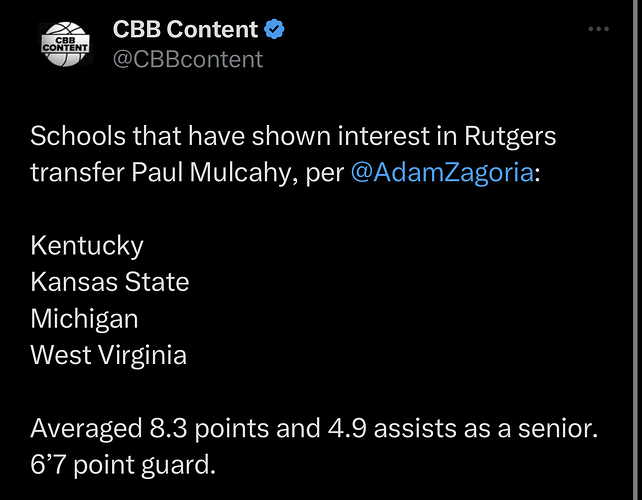
Task: Click the word Kentucky in the tweet
Action: 87,245
